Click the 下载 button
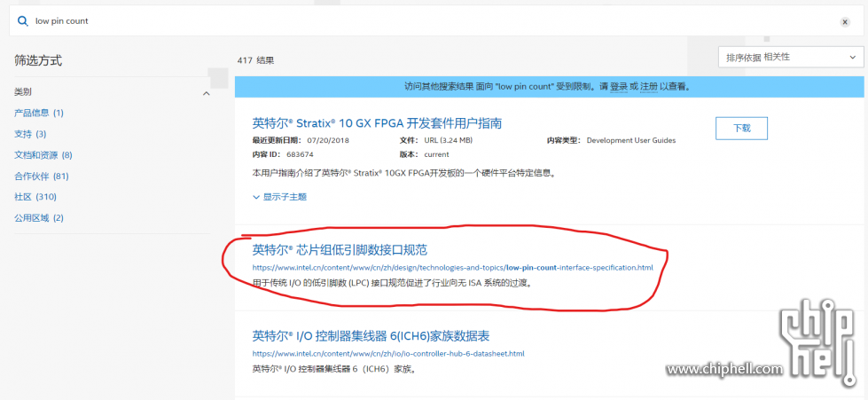 742,128
